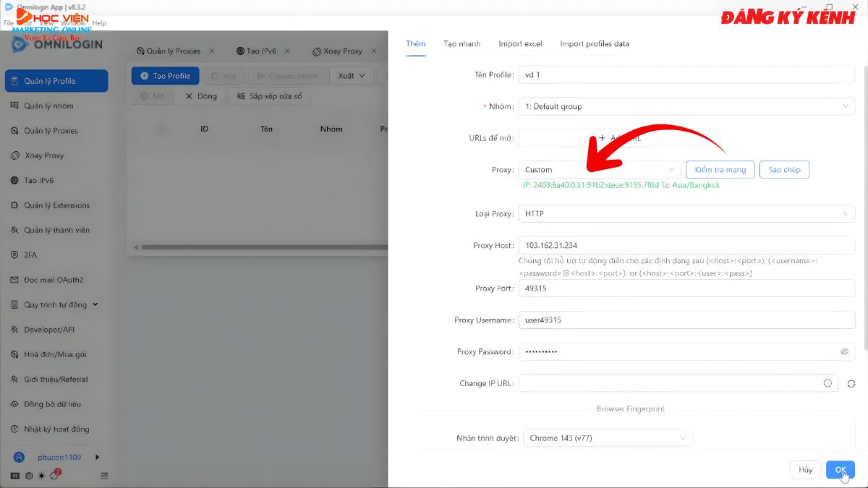Click the info icon in Change IP URL field
This screenshot has height=488, width=868.
[827, 384]
